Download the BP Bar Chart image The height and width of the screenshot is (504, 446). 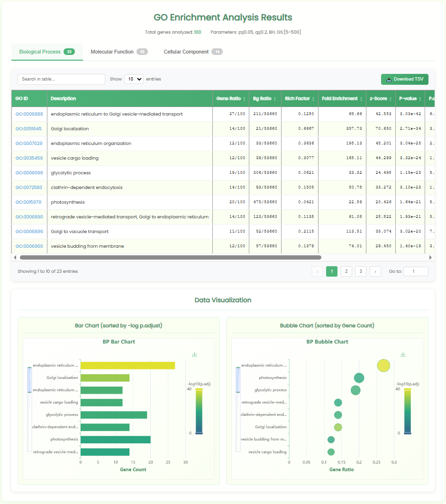tap(194, 354)
